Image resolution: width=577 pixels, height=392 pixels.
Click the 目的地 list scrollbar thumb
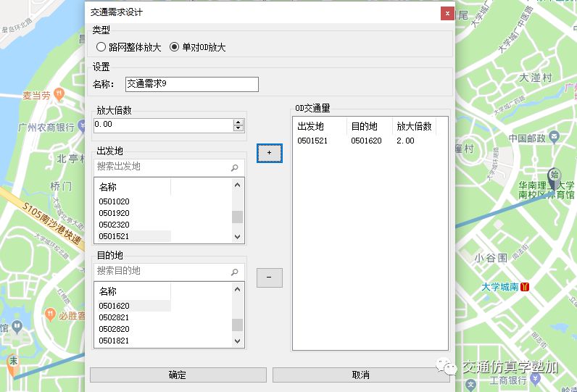(x=237, y=325)
